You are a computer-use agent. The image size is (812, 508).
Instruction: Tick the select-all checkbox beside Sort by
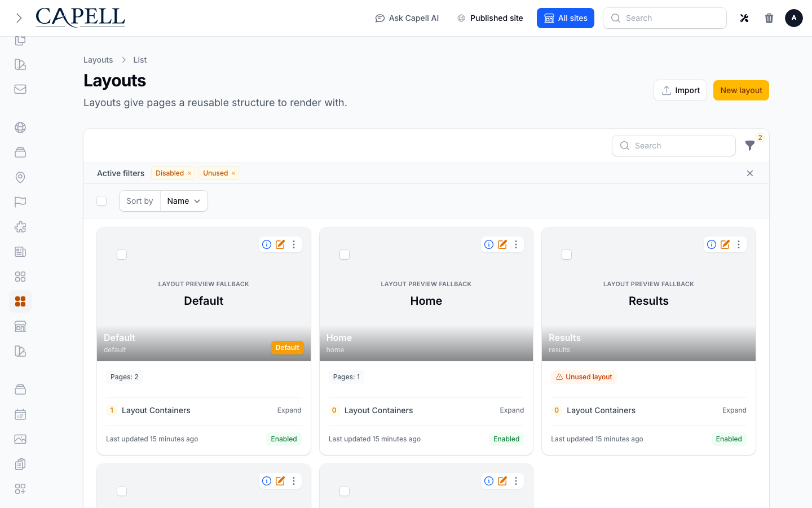(101, 201)
